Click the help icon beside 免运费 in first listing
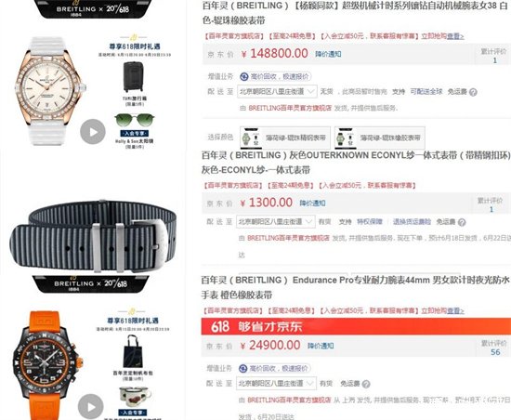511x420 pixels. coord(473,92)
